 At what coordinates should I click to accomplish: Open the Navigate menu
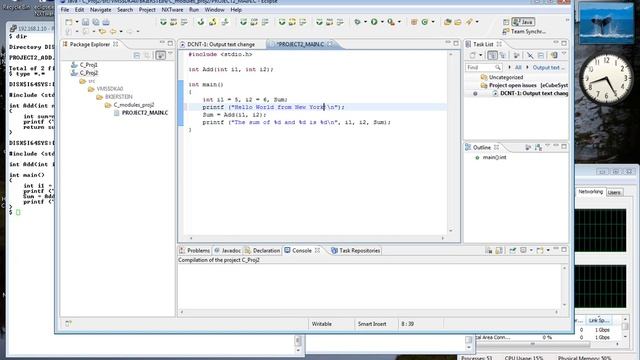point(100,9)
